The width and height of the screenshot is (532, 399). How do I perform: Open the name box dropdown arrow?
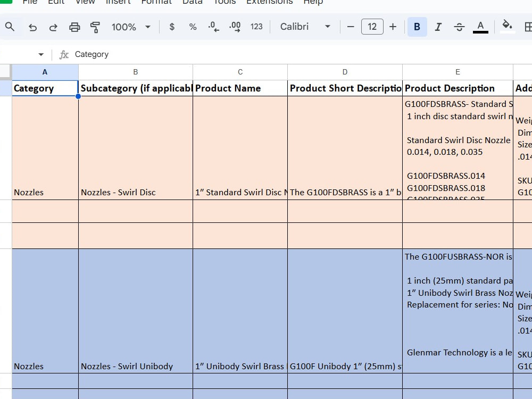pyautogui.click(x=41, y=54)
